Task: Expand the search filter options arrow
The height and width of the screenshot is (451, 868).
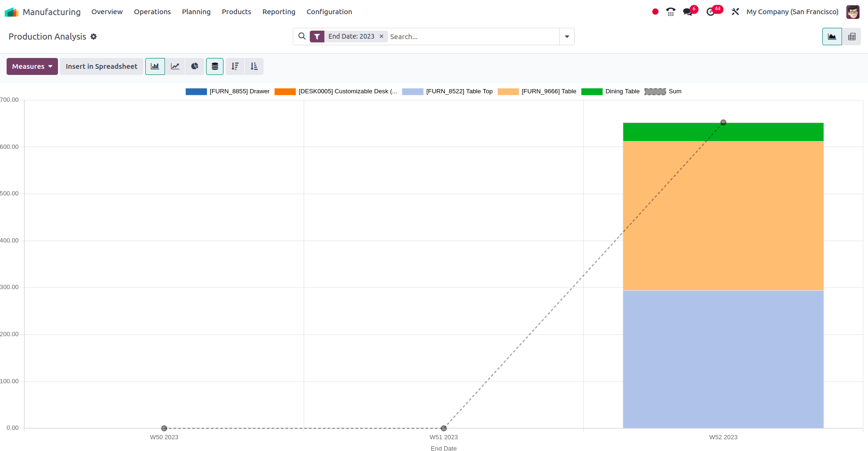Action: (567, 37)
